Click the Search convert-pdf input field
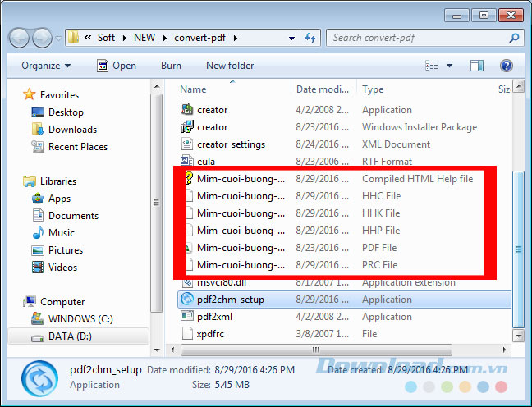 point(419,38)
